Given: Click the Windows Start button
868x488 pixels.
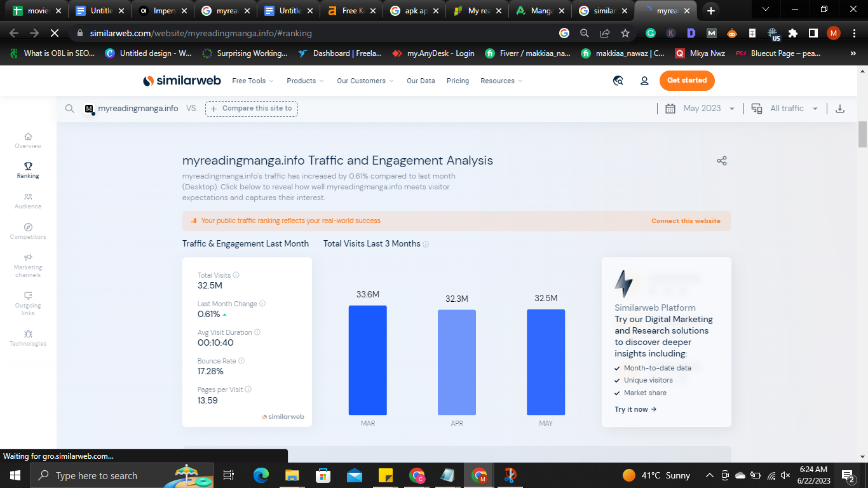Looking at the screenshot, I should [15, 475].
